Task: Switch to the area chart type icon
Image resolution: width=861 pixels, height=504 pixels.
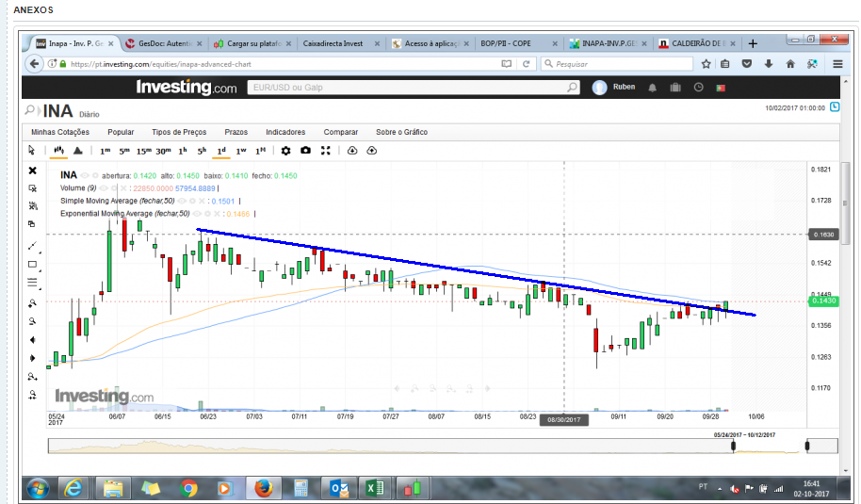Action: (x=77, y=150)
